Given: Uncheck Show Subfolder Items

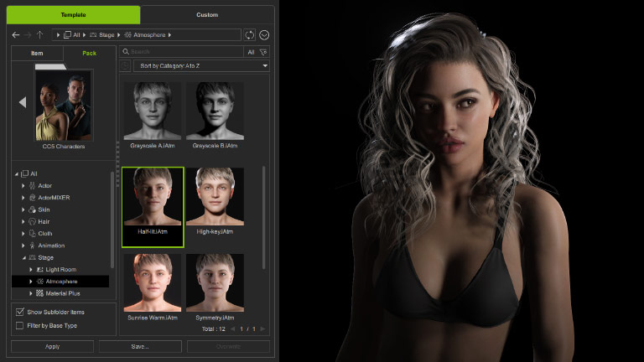Looking at the screenshot, I should tap(20, 312).
